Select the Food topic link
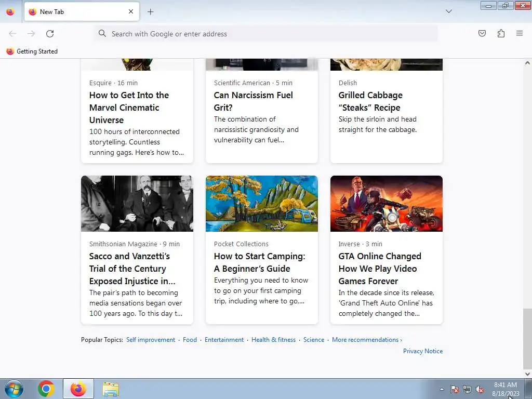The width and height of the screenshot is (532, 399). (x=190, y=340)
